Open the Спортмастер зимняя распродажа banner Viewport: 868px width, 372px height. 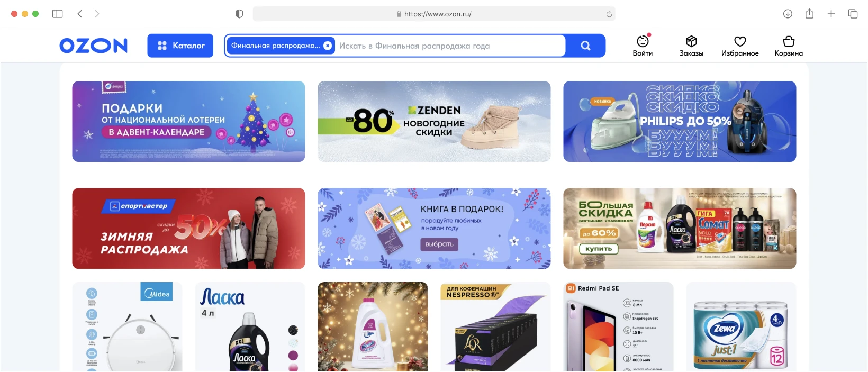pyautogui.click(x=188, y=228)
